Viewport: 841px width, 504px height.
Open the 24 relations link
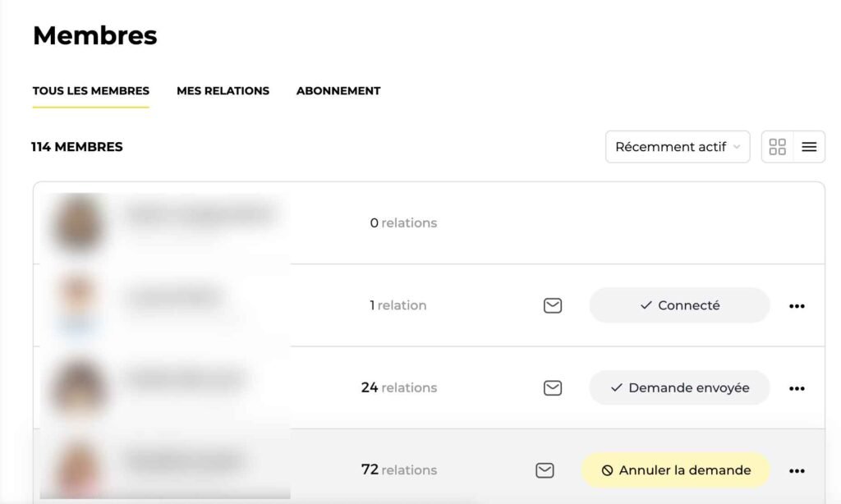coord(399,387)
